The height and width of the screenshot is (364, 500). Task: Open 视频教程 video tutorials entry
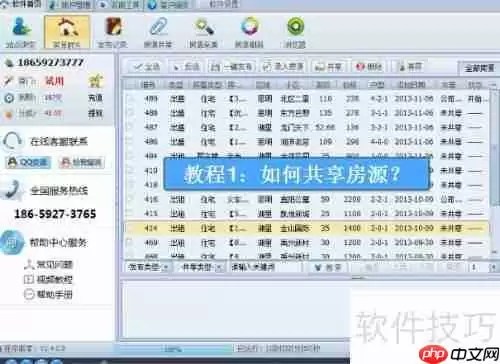pyautogui.click(x=49, y=279)
